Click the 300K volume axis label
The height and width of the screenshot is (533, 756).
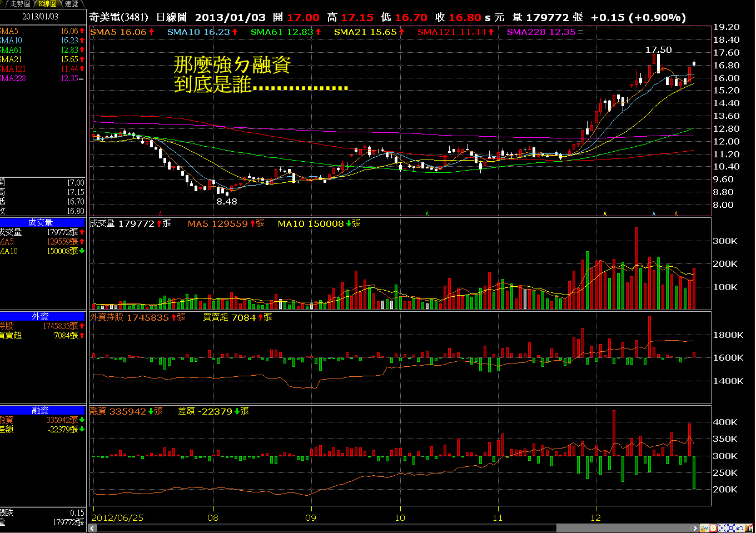click(725, 241)
